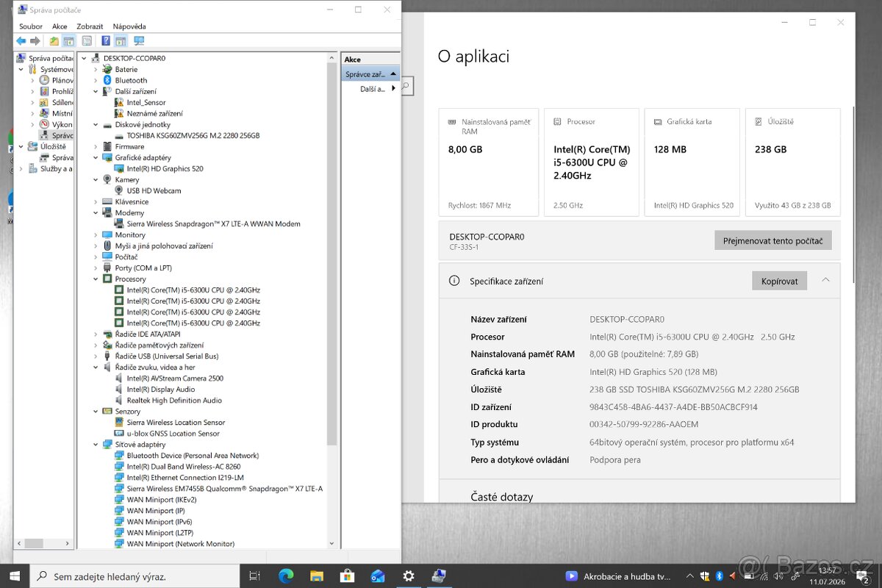Collapse the Specifikace zařízení section chevron
882x588 pixels.
pos(825,280)
